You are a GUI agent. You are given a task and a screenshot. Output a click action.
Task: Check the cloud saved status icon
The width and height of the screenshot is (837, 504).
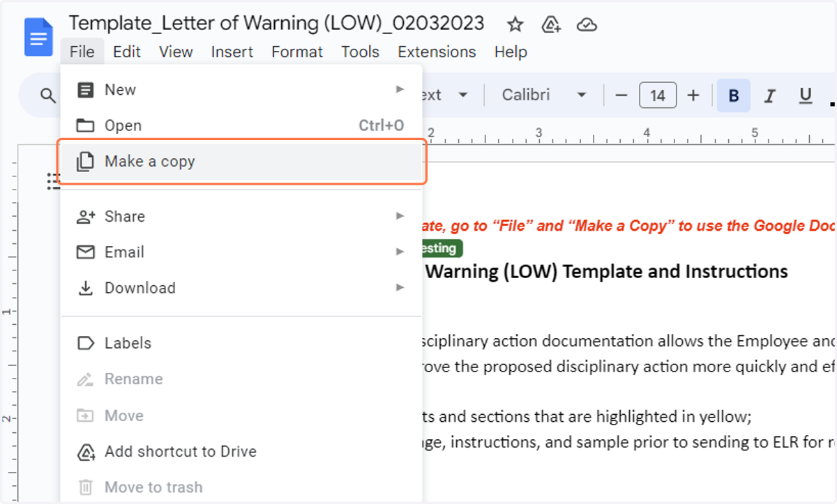click(587, 26)
